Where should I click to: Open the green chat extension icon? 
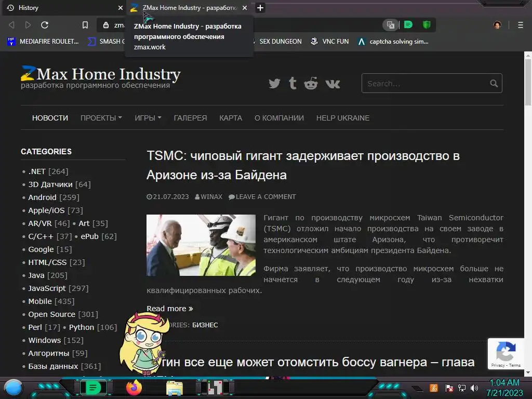click(x=408, y=25)
